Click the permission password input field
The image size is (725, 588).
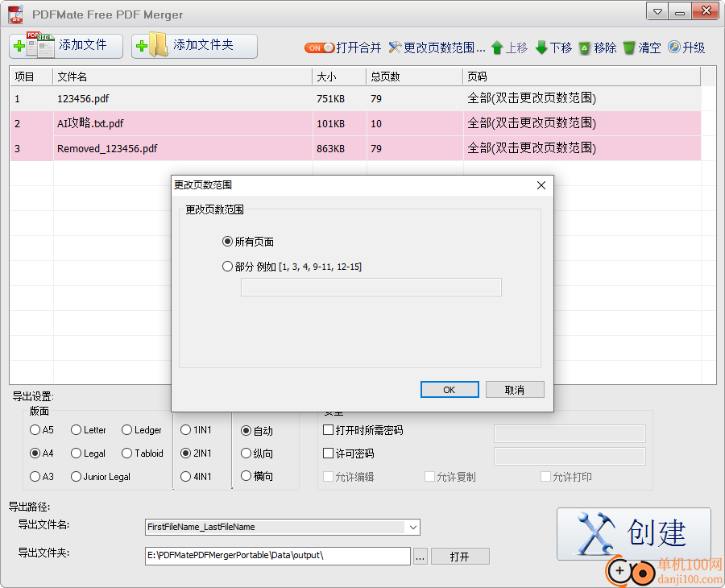pyautogui.click(x=570, y=456)
